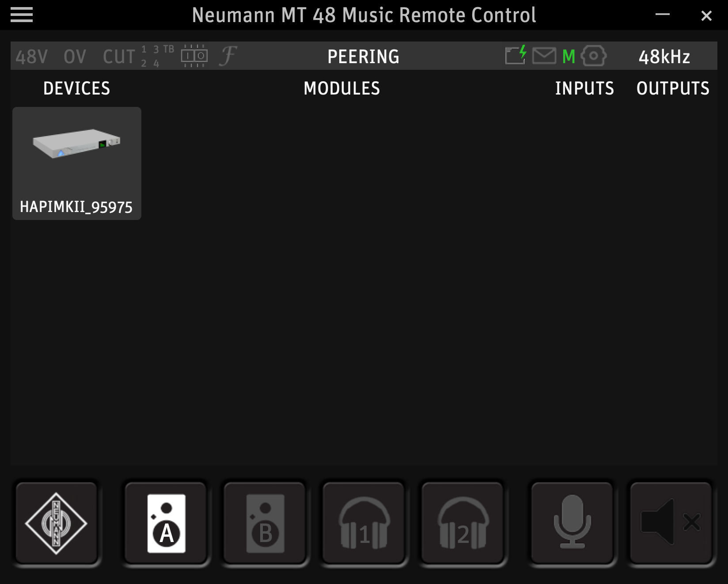Click PEERING to expand device pairing

(363, 56)
